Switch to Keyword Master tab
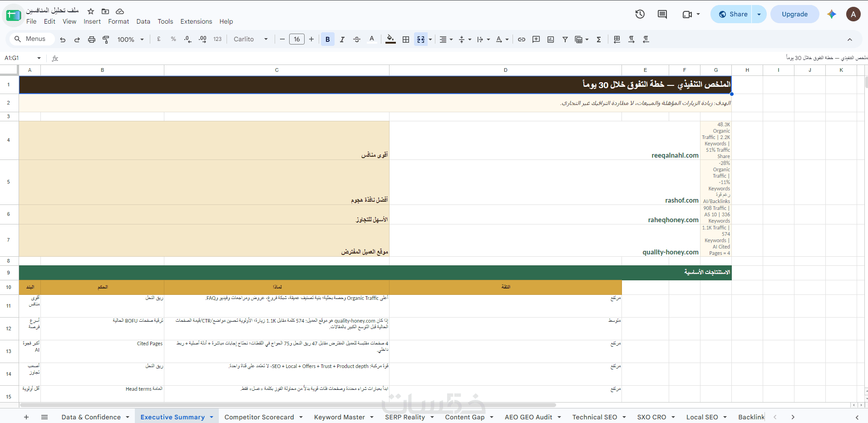 click(344, 417)
